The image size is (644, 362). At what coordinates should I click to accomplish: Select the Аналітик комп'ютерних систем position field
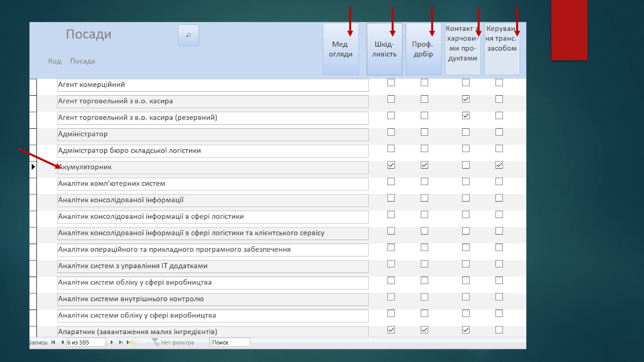[213, 184]
